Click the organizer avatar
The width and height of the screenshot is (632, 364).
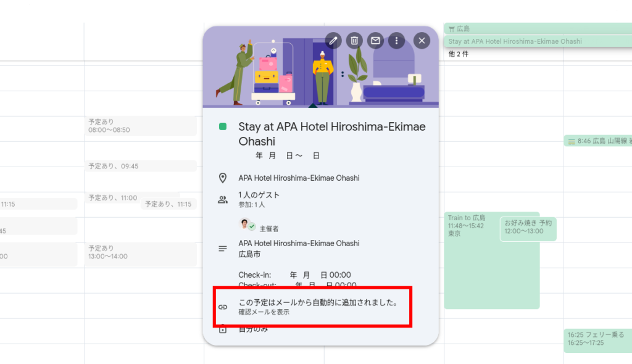244,223
